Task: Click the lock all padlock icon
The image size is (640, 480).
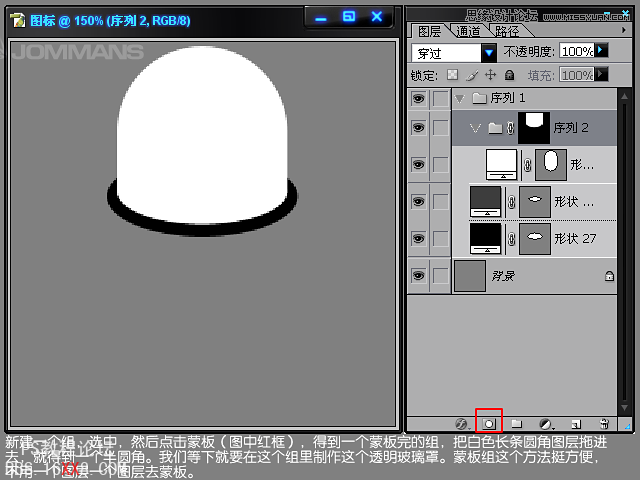Action: pos(509,75)
